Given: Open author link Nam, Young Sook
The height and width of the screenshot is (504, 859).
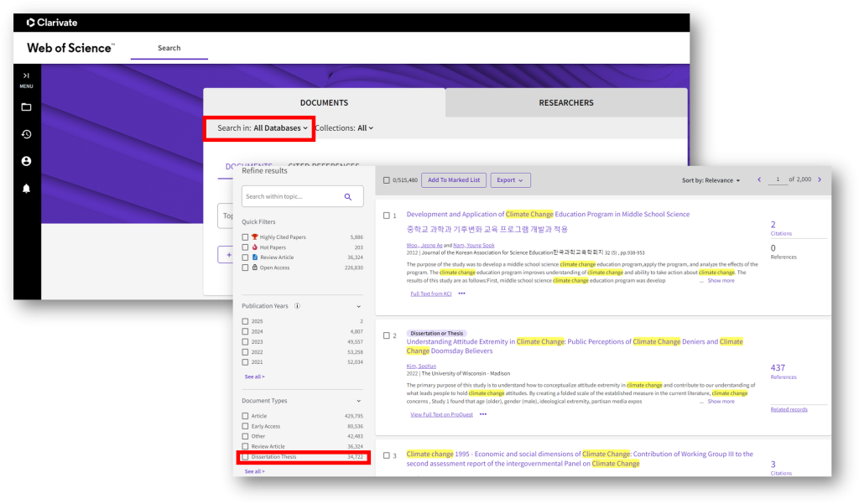Looking at the screenshot, I should tap(474, 246).
